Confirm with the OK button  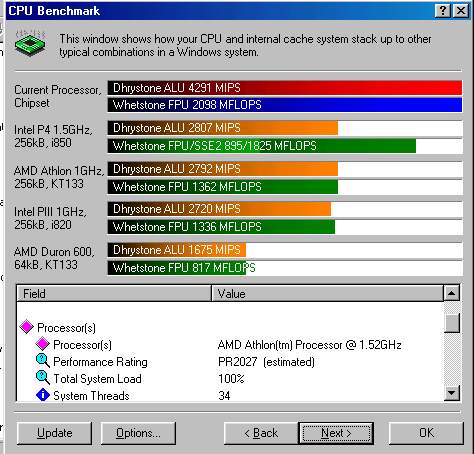click(x=426, y=433)
